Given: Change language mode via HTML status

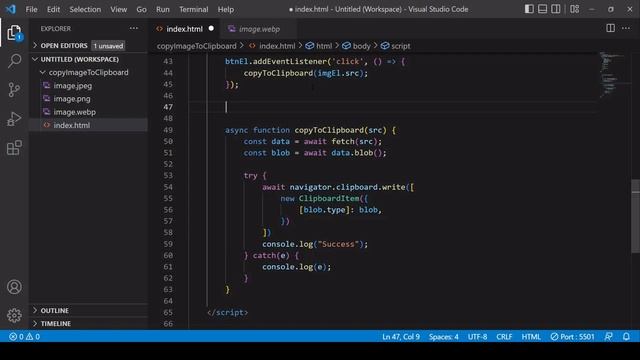Looking at the screenshot, I should click(531, 337).
